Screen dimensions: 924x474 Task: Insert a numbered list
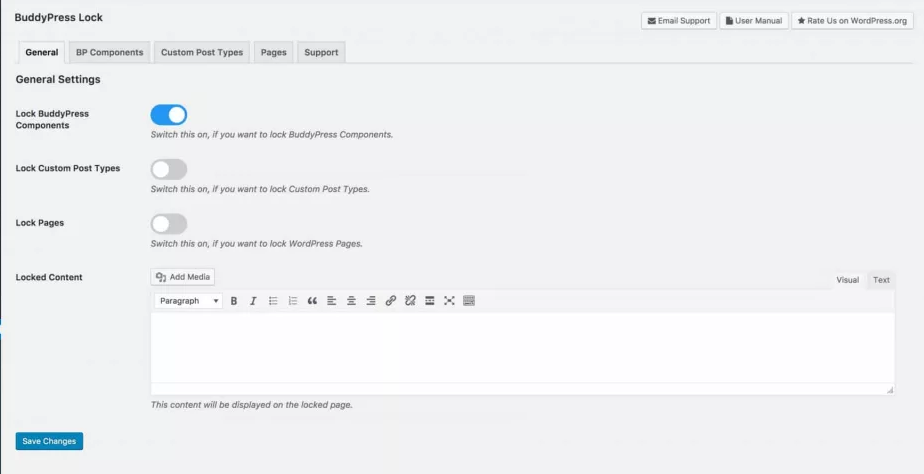click(x=293, y=301)
